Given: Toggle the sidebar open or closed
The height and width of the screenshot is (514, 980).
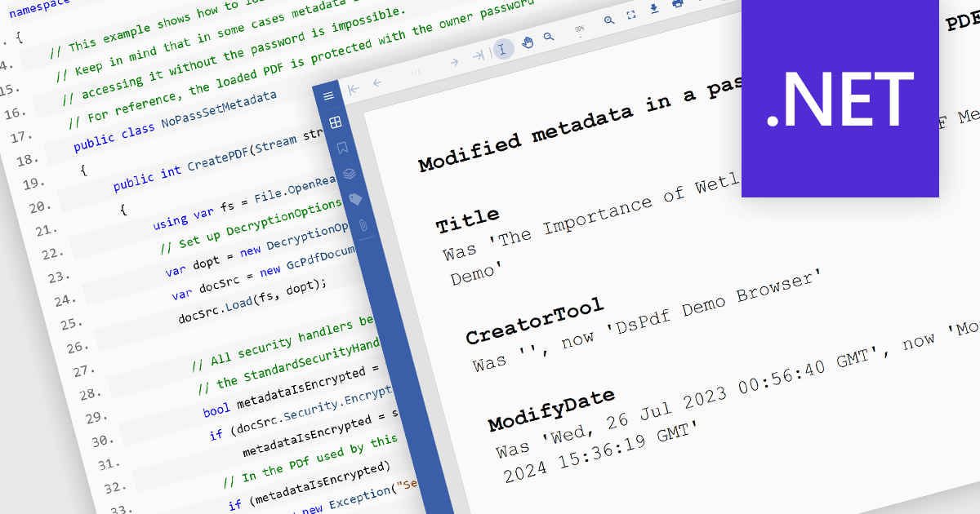Looking at the screenshot, I should (x=328, y=95).
